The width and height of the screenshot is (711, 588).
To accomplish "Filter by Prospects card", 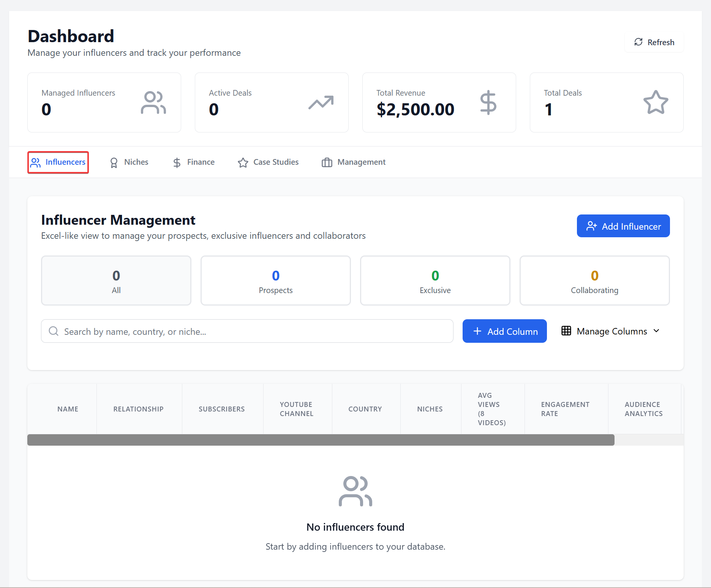I will coord(276,281).
